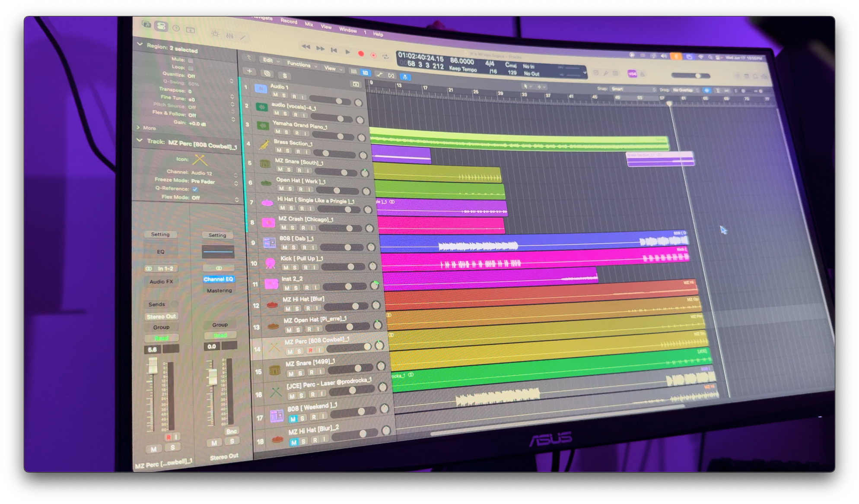Open the Mix menu in menu bar

point(309,24)
